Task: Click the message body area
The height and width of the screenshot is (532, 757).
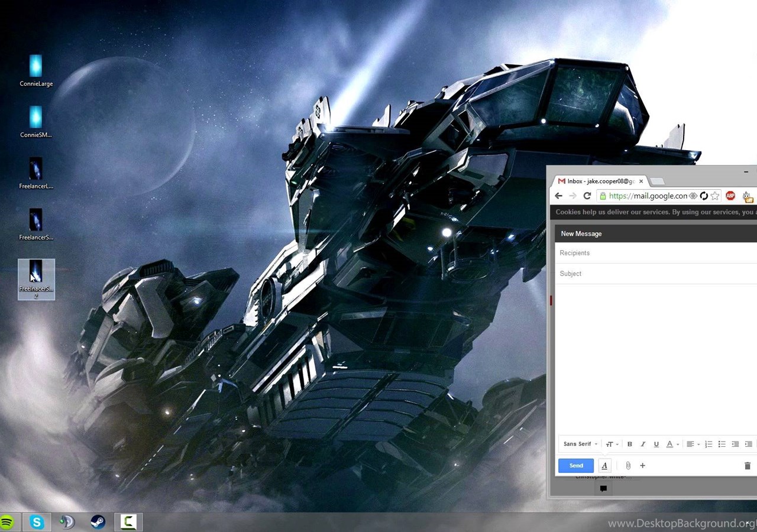Action: click(656, 359)
